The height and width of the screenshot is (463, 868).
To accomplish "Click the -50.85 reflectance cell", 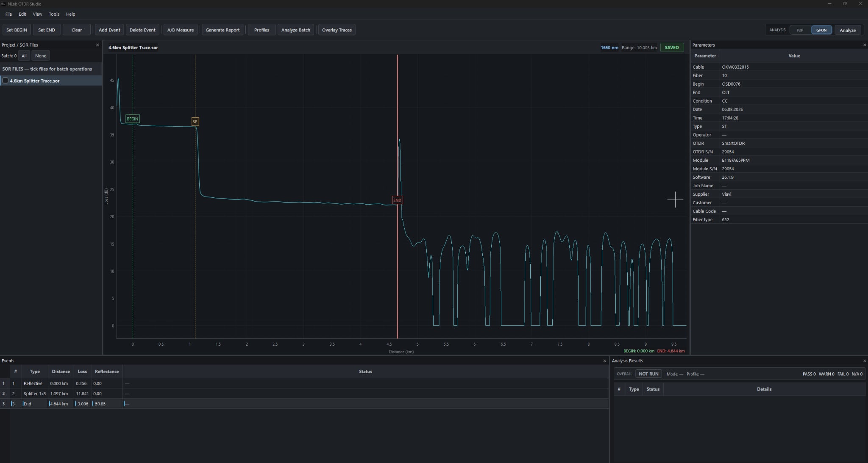I will [107, 404].
